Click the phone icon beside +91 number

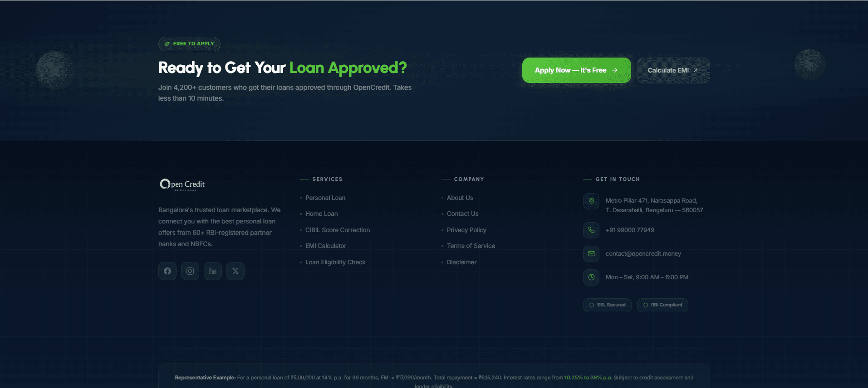pos(591,230)
